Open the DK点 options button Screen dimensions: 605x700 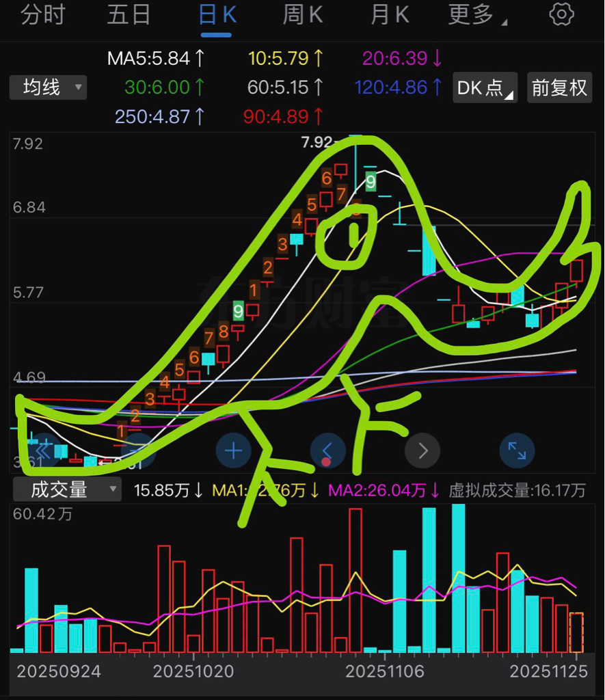pos(485,87)
